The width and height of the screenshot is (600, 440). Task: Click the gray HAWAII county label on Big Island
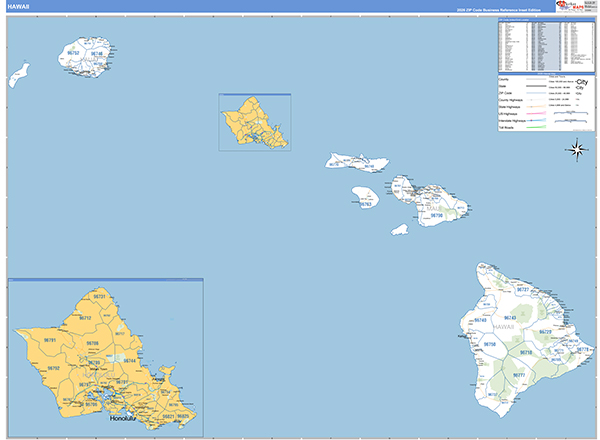[504, 327]
